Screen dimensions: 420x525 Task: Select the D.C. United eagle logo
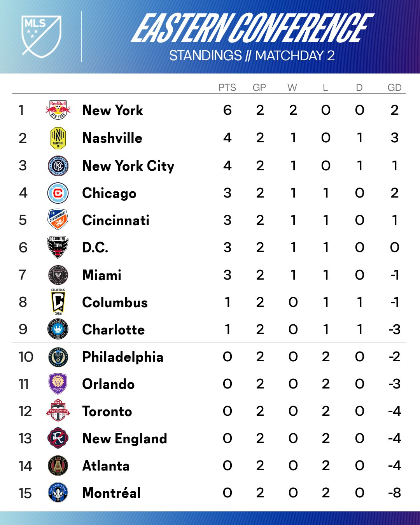pyautogui.click(x=58, y=247)
